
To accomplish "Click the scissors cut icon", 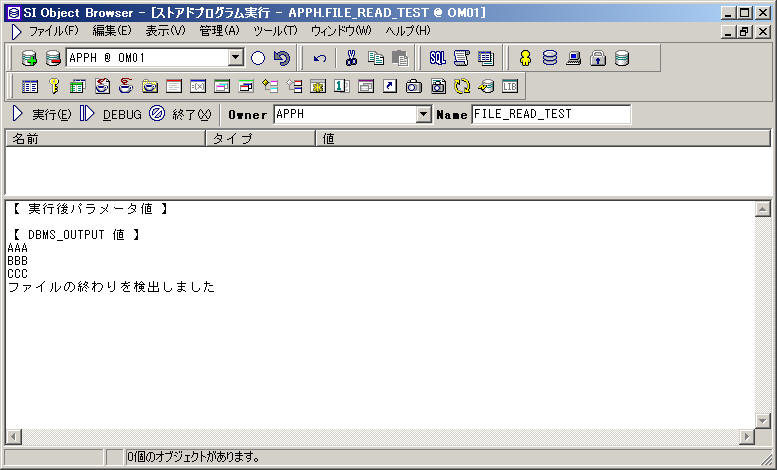I will (x=351, y=58).
